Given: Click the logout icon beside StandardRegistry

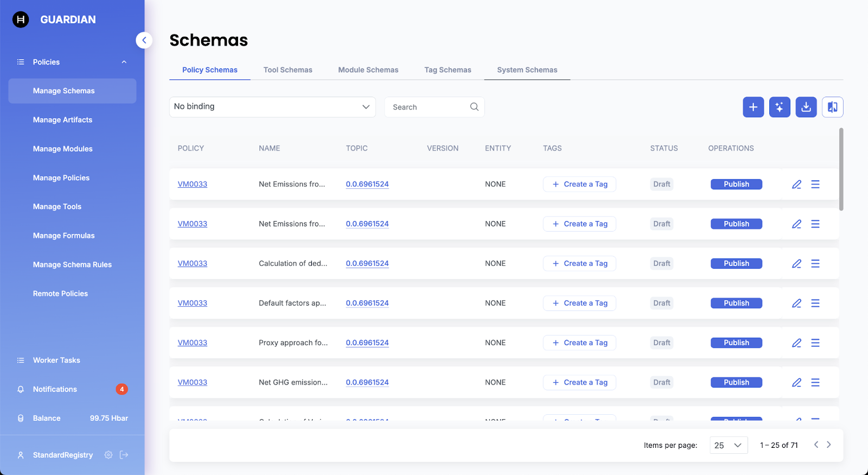Looking at the screenshot, I should click(124, 455).
